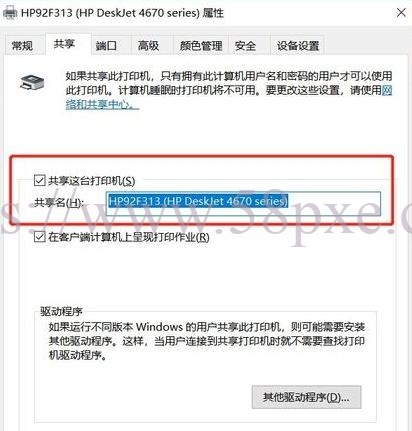Uncheck 在客户端计算机上呈现打印作业 option
The width and height of the screenshot is (412, 431).
(x=39, y=237)
